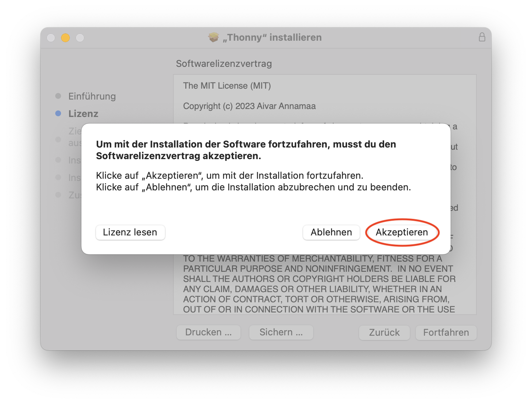
Task: Click the gray close window button
Action: [x=51, y=38]
